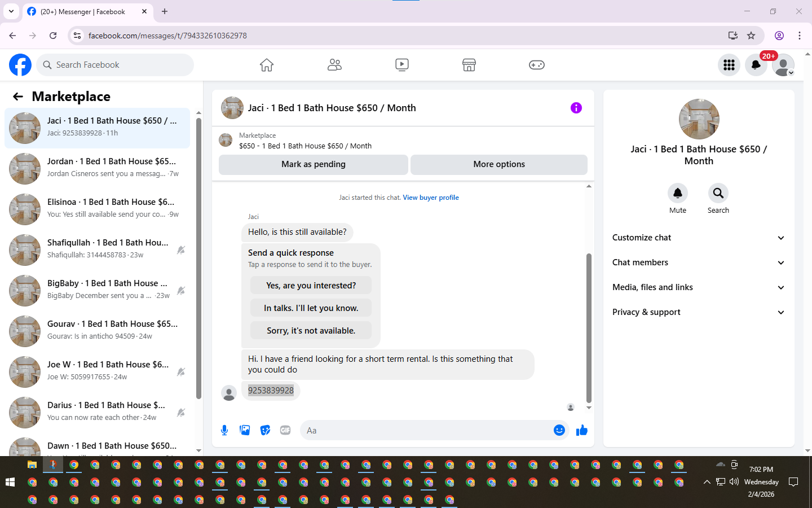Click muted bell icon on Joe W chat
The height and width of the screenshot is (508, 812).
pyautogui.click(x=181, y=372)
